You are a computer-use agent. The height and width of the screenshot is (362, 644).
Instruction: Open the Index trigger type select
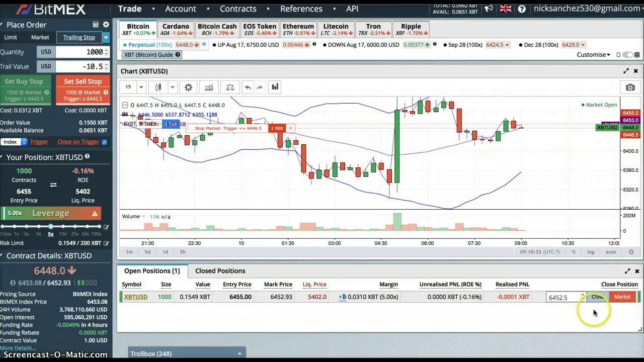click(14, 142)
